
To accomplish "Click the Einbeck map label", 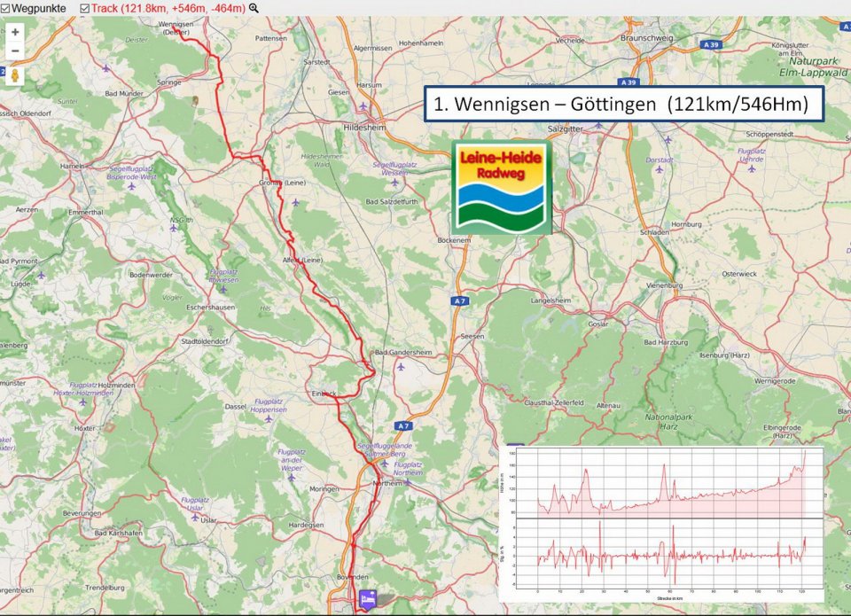I will 324,394.
